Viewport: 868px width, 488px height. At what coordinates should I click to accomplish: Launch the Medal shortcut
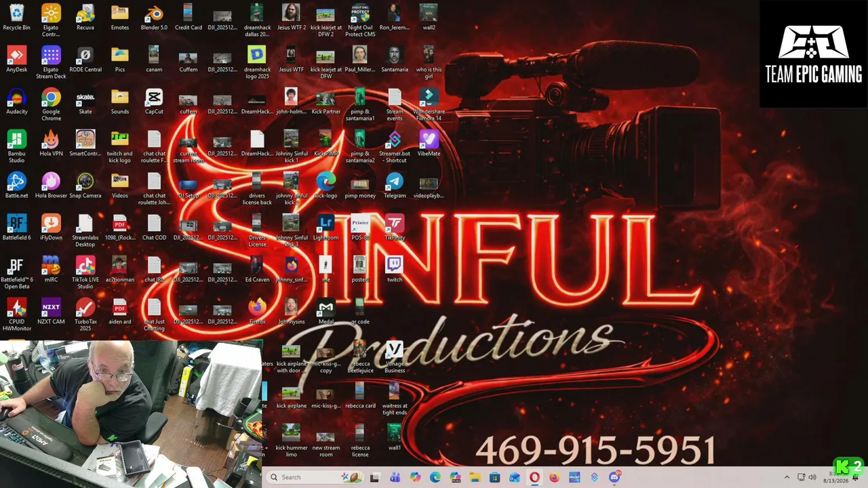[x=325, y=312]
